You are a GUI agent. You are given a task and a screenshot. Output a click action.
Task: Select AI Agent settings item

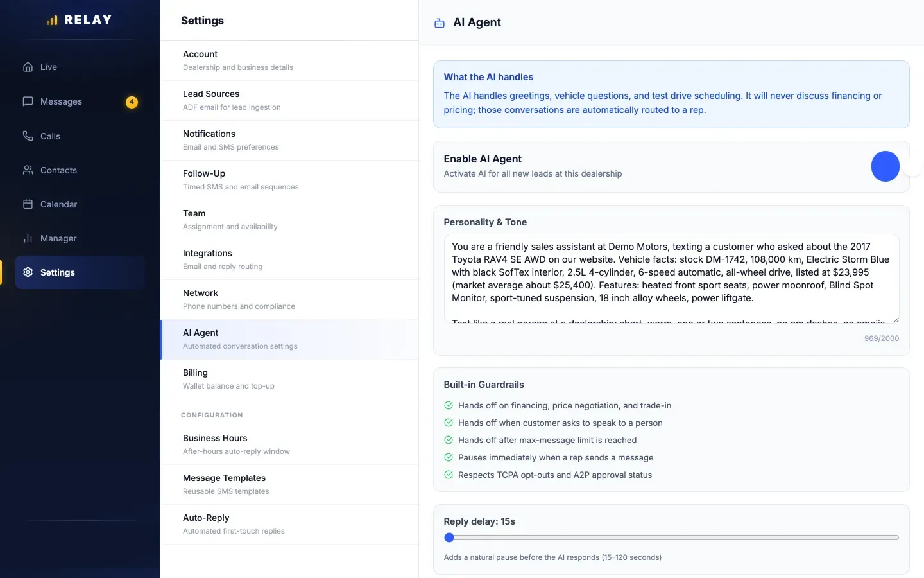(x=289, y=339)
